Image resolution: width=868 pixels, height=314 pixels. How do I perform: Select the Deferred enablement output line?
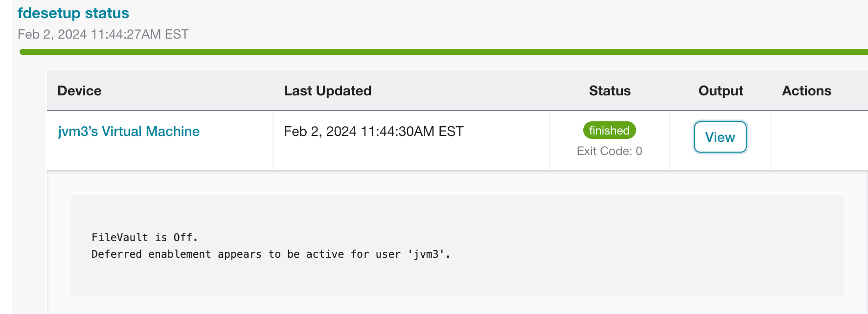click(271, 254)
